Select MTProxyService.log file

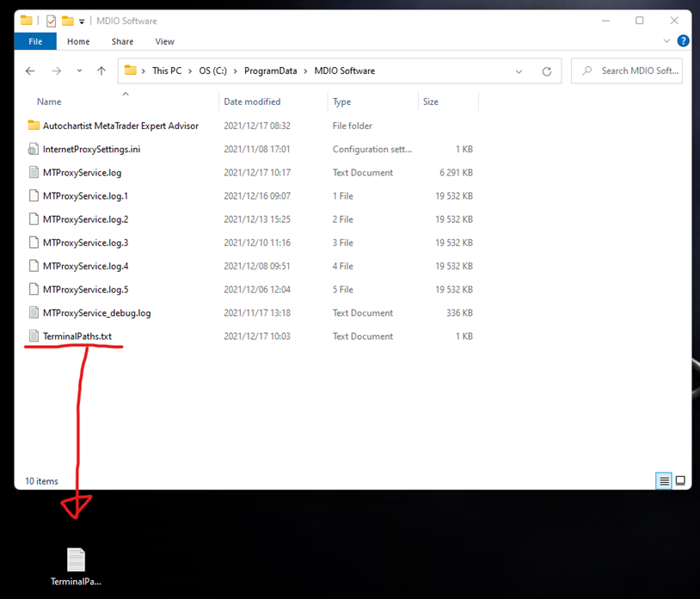pyautogui.click(x=82, y=172)
